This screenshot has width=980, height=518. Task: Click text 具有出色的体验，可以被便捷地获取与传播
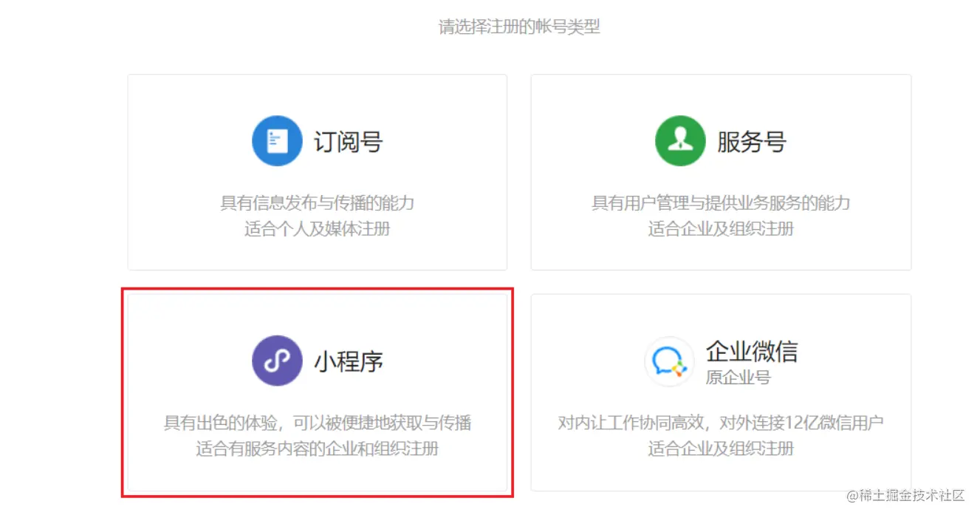[x=318, y=423]
